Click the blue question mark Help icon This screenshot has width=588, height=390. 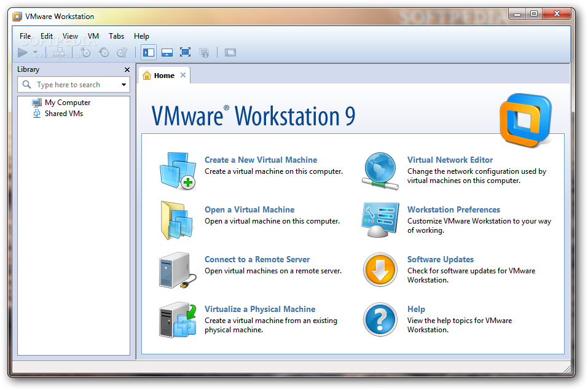380,319
